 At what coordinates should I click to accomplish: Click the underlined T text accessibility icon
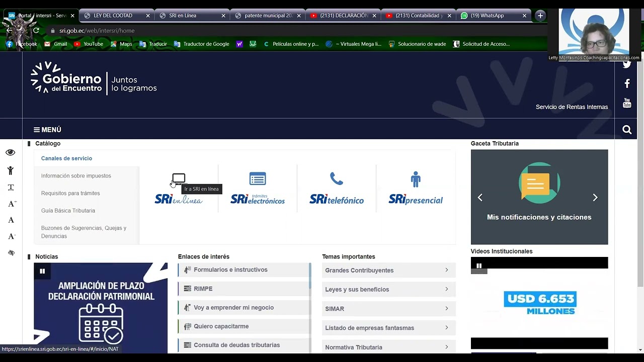click(x=11, y=188)
